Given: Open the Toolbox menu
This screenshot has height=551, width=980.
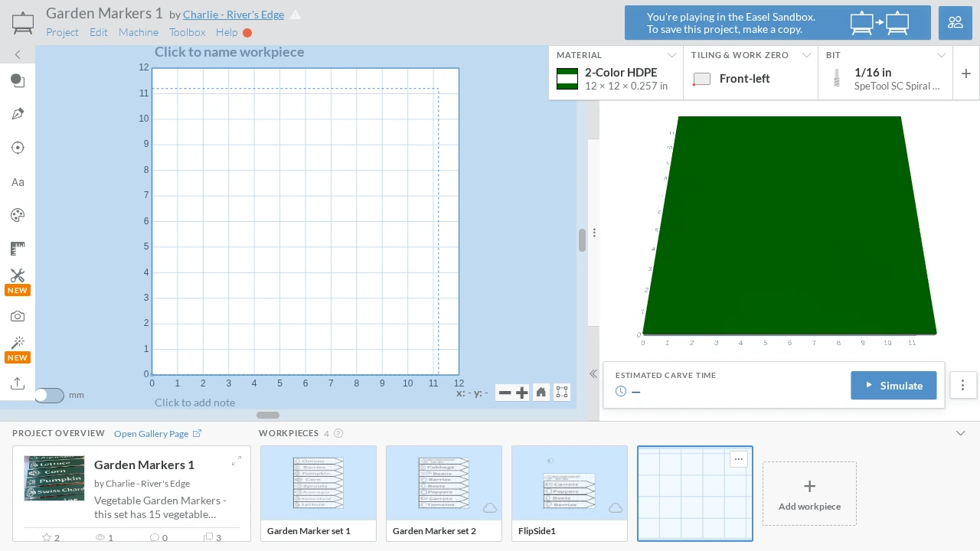Looking at the screenshot, I should pyautogui.click(x=188, y=32).
